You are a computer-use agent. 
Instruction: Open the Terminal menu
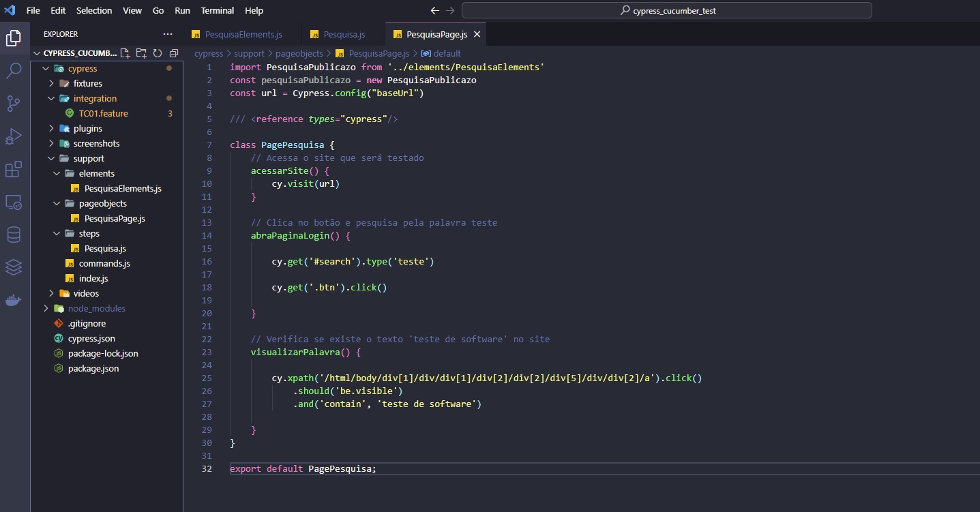[217, 10]
